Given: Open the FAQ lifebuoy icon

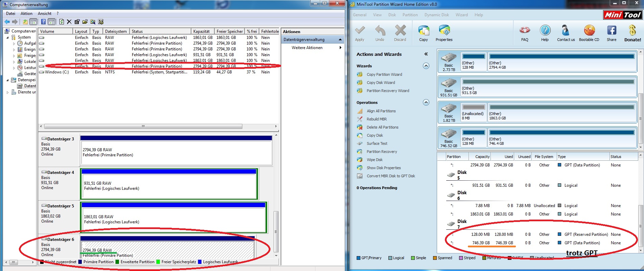Looking at the screenshot, I should (525, 33).
